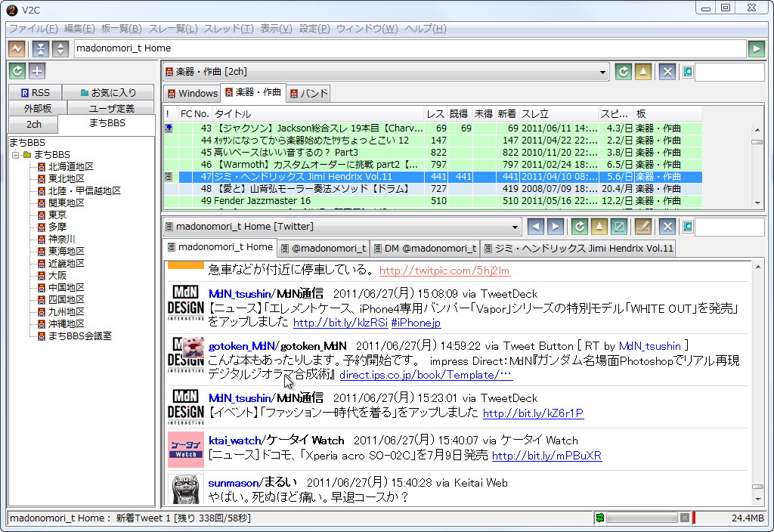Click the yellow up-arrow icon in the board toolbar
Viewport: 774px width, 532px height.
pos(643,71)
